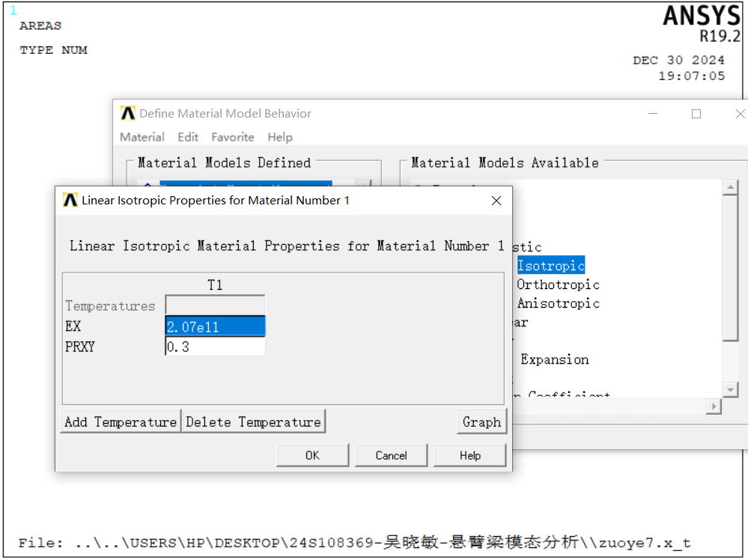
Task: Close the Linear Isotropic Properties dialog
Action: point(496,201)
